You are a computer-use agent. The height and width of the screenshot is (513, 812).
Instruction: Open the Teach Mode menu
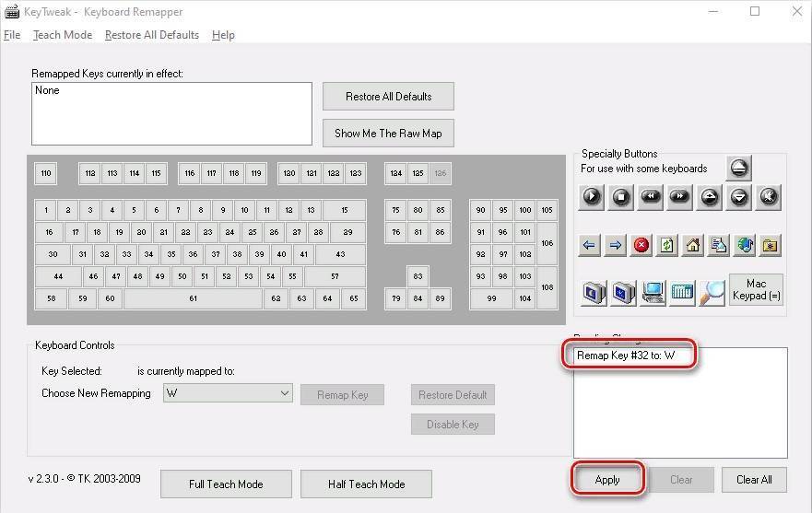(x=63, y=35)
